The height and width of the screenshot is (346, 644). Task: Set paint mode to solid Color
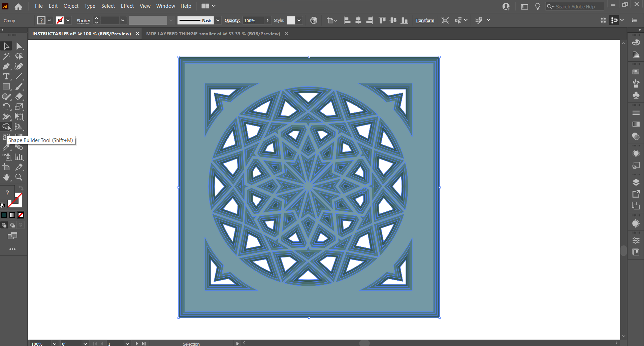(4, 215)
